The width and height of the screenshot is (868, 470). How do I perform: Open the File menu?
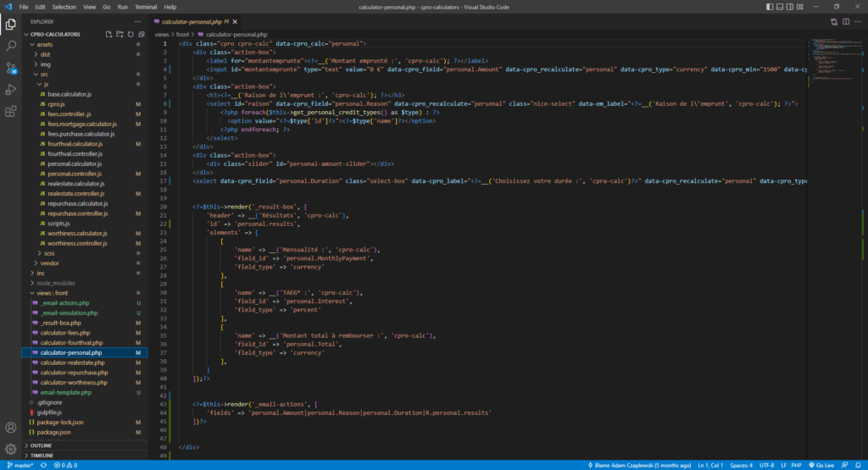coord(23,7)
